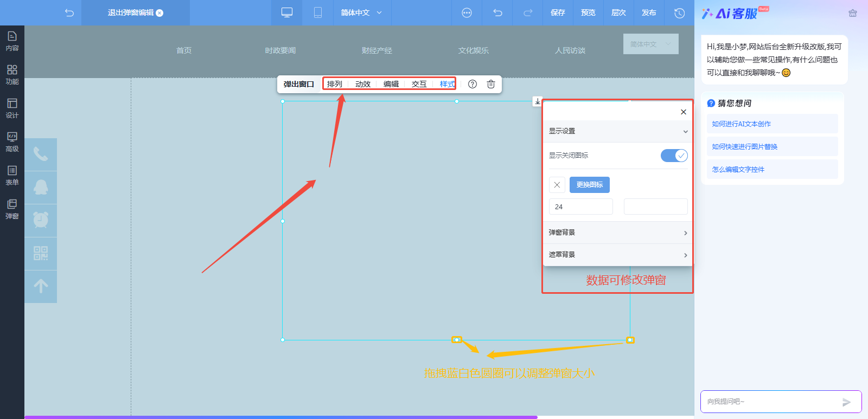Switch to mobile preview icon
This screenshot has width=868, height=419.
coord(318,12)
